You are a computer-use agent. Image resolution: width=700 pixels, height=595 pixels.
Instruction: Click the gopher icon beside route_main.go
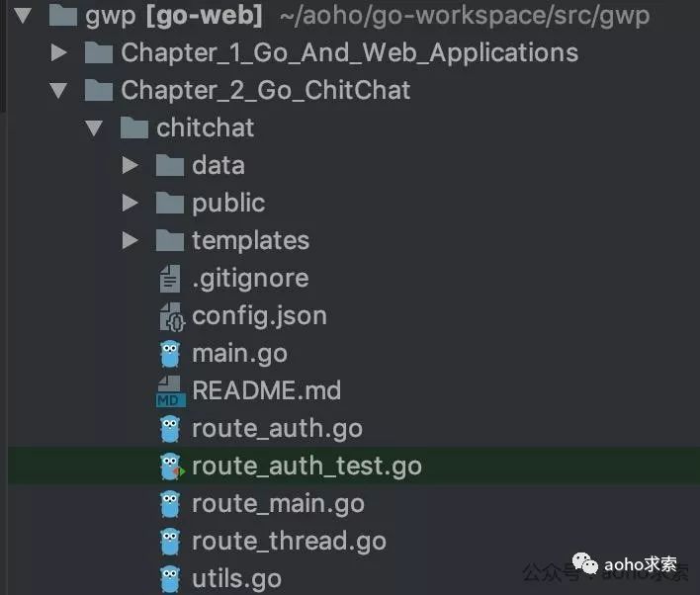pyautogui.click(x=170, y=504)
